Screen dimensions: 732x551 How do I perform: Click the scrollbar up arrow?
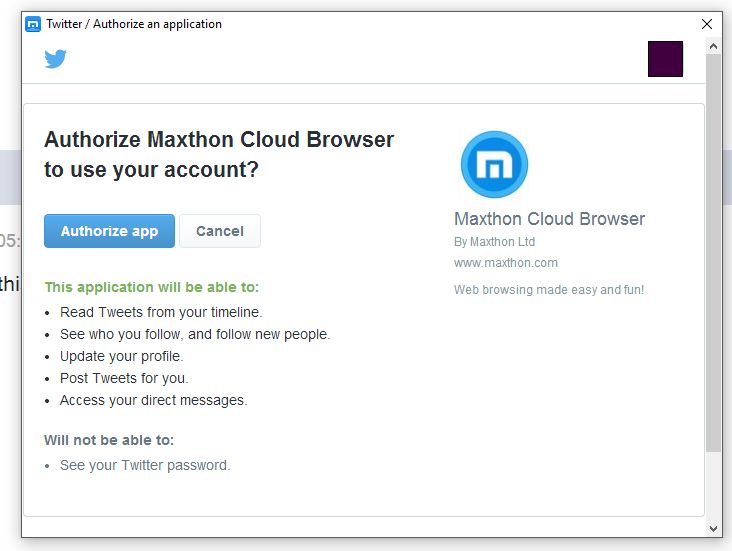(713, 46)
